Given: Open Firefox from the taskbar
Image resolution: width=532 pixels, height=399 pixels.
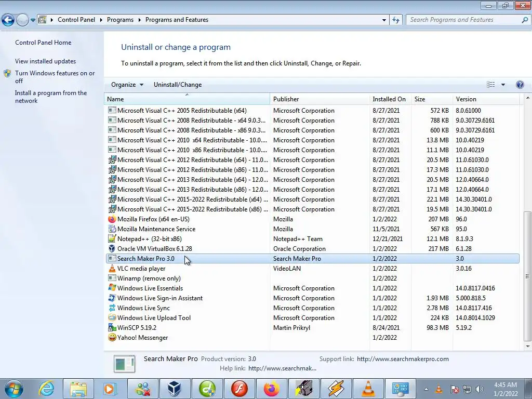Looking at the screenshot, I should (271, 389).
